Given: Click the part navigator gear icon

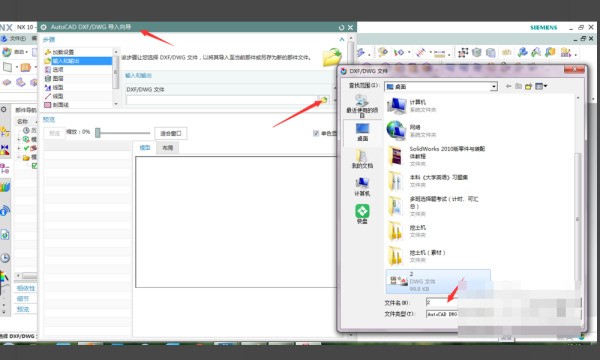Looking at the screenshot, I should [x=3, y=110].
